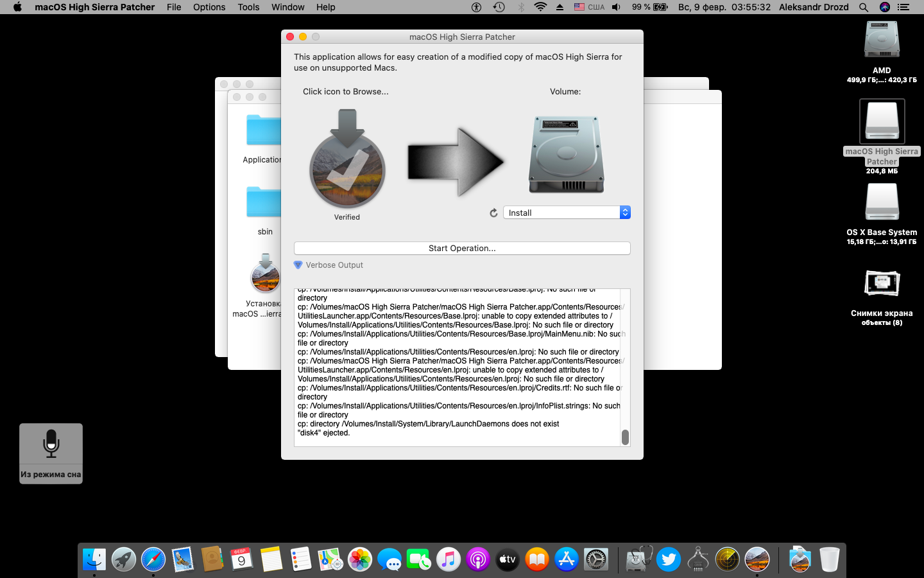924x578 pixels.
Task: Open System Preferences from the Dock
Action: pos(596,559)
